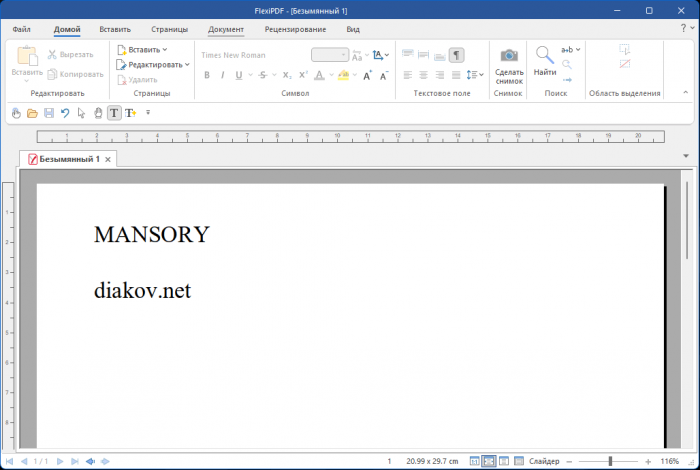Switch to the Документ ribbon tab

coord(226,29)
